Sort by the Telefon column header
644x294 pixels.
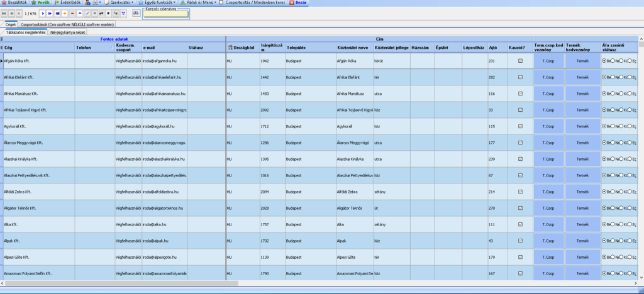[95, 48]
